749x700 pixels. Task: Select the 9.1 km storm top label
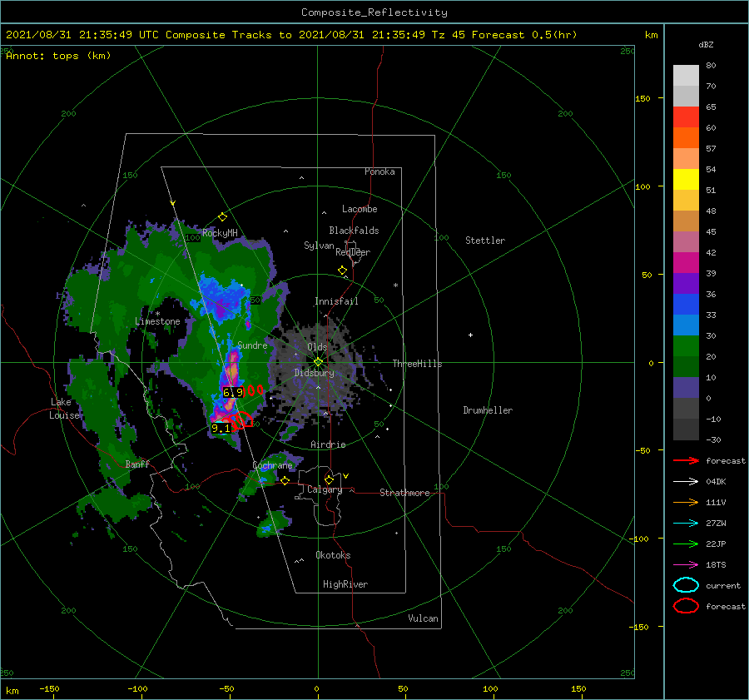(x=221, y=428)
